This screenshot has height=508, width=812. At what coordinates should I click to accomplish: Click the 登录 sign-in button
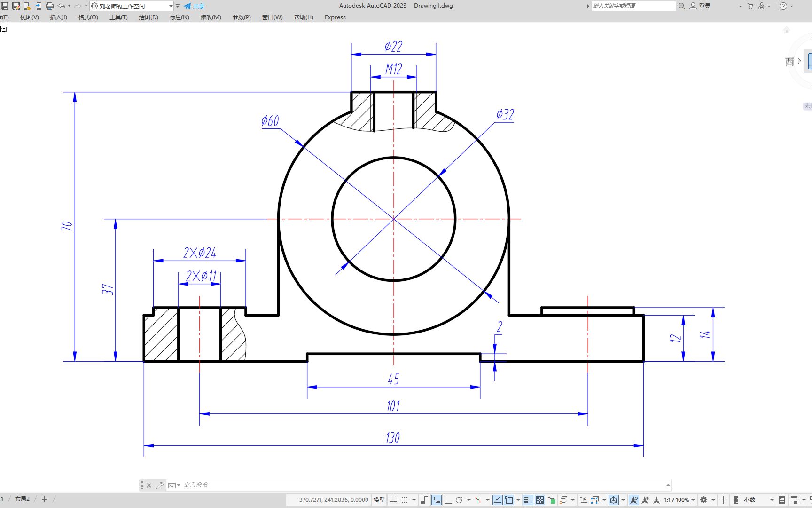click(700, 6)
